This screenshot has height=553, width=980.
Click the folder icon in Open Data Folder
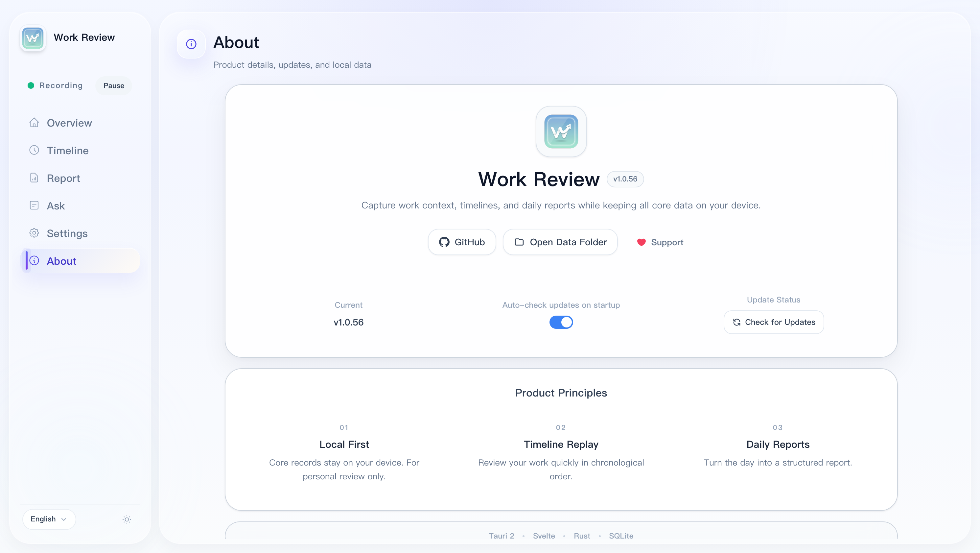point(519,242)
